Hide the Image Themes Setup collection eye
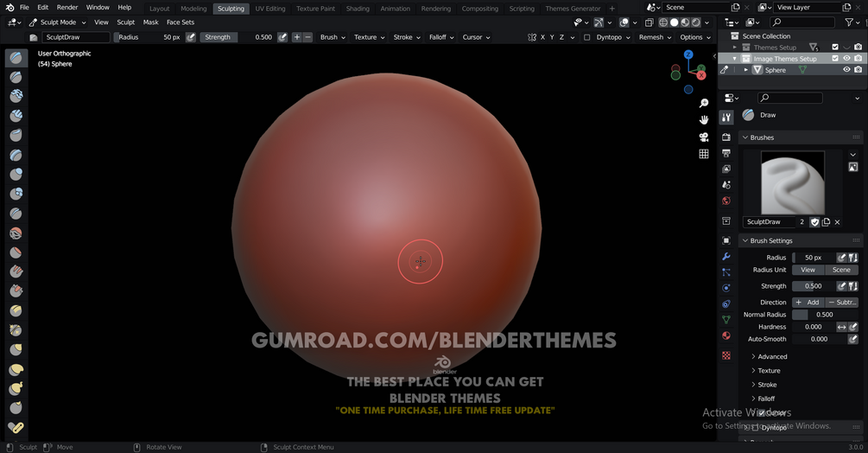 [x=846, y=58]
